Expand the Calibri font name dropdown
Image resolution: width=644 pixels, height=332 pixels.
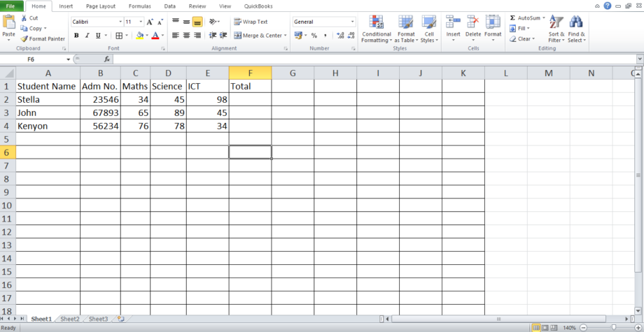point(120,22)
